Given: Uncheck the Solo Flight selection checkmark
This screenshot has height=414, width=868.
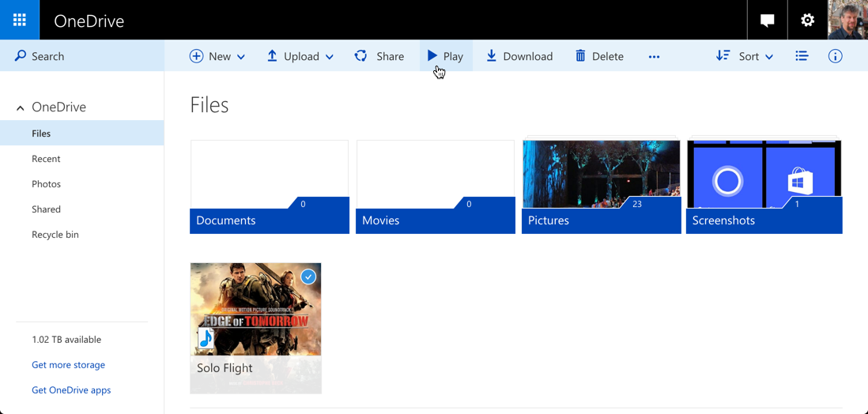Looking at the screenshot, I should coord(308,277).
